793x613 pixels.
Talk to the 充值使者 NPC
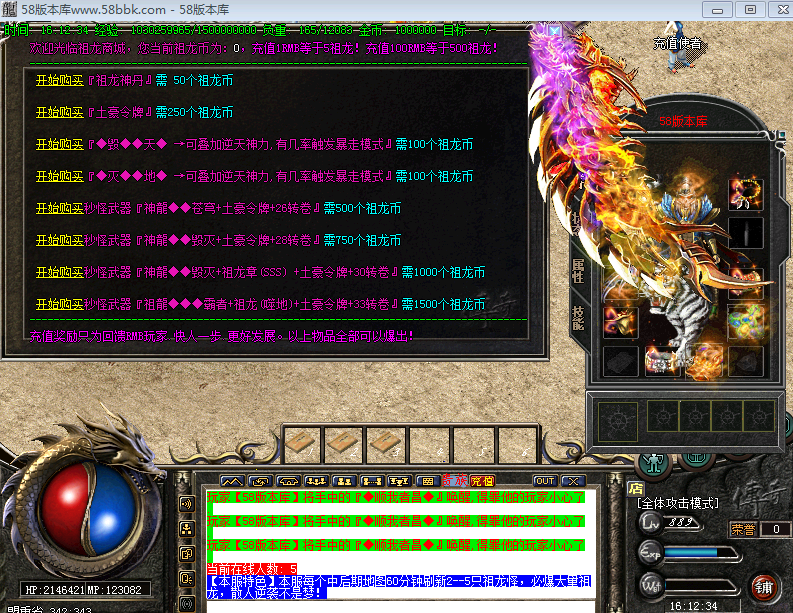[x=678, y=48]
